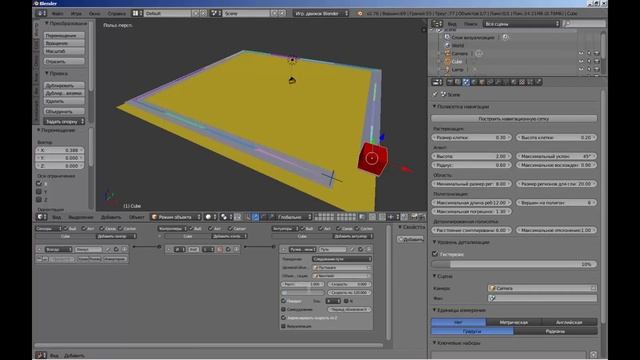Viewport: 640px width, 360px height.
Task: Click the Вращение tool button
Action: click(64, 43)
